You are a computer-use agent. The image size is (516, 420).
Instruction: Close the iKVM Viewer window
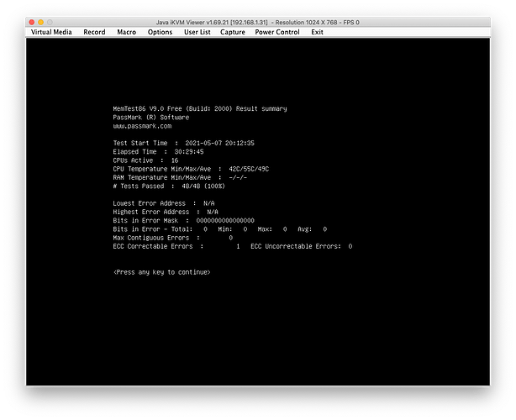pyautogui.click(x=32, y=23)
